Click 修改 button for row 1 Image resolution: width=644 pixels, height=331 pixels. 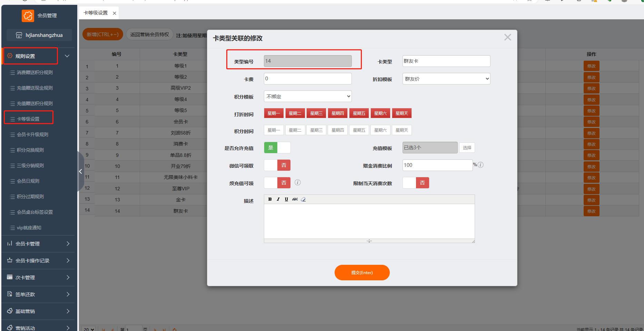tap(591, 66)
